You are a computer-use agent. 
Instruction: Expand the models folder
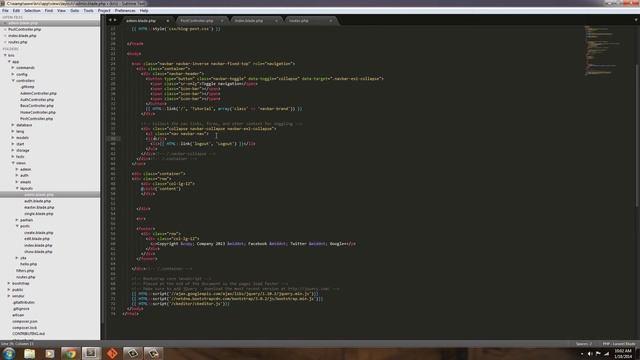[x=13, y=138]
